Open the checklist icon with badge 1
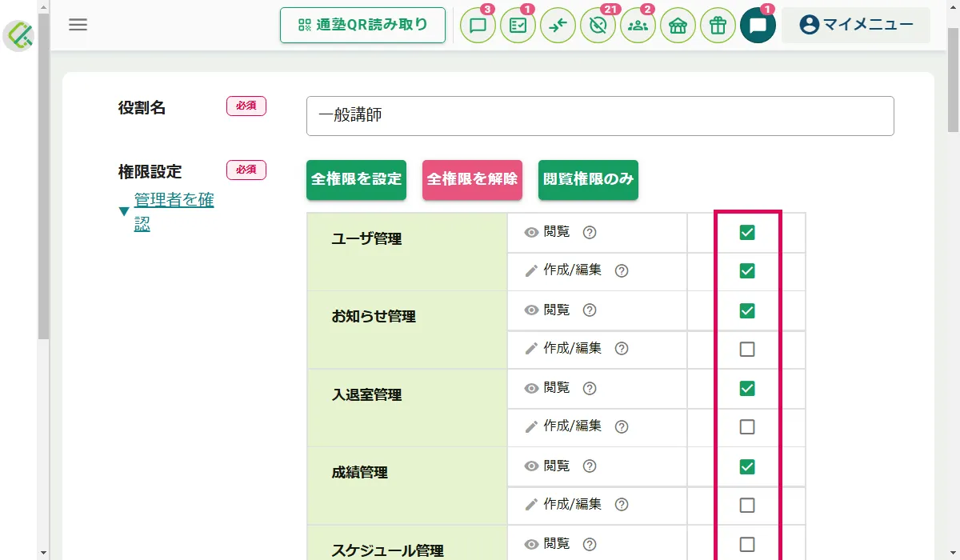 (x=518, y=26)
